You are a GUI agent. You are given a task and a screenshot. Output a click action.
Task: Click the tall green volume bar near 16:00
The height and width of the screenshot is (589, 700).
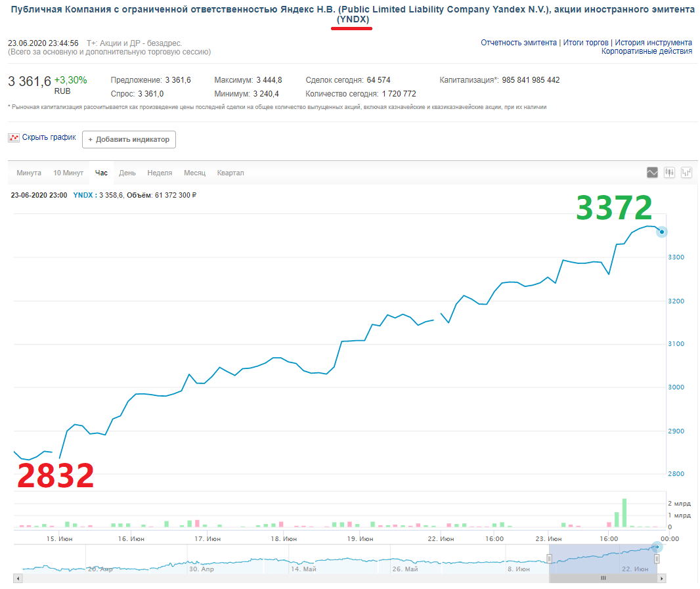[x=624, y=513]
